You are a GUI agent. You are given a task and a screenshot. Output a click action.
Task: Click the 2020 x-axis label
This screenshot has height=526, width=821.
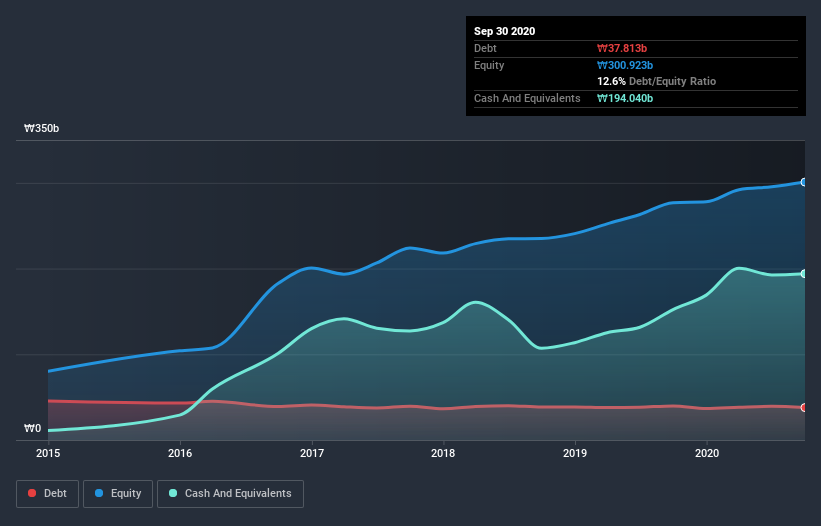pyautogui.click(x=707, y=453)
